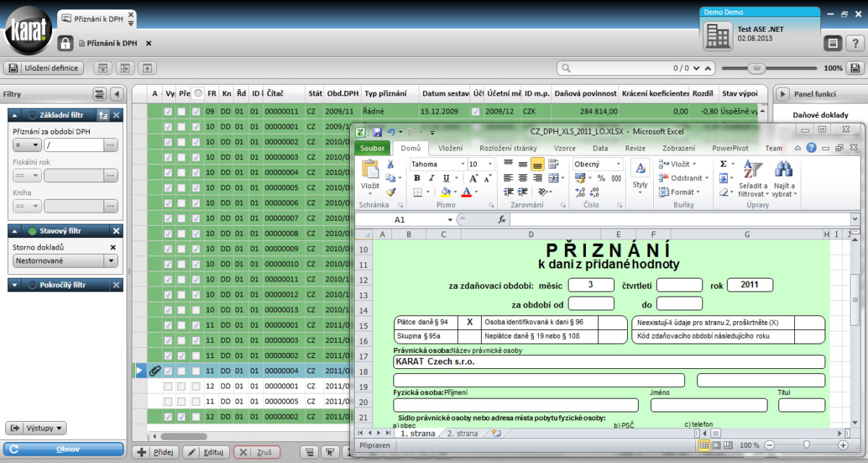The height and width of the screenshot is (463, 868).
Task: Switch to Vzorce ribbon tab
Action: coord(565,148)
